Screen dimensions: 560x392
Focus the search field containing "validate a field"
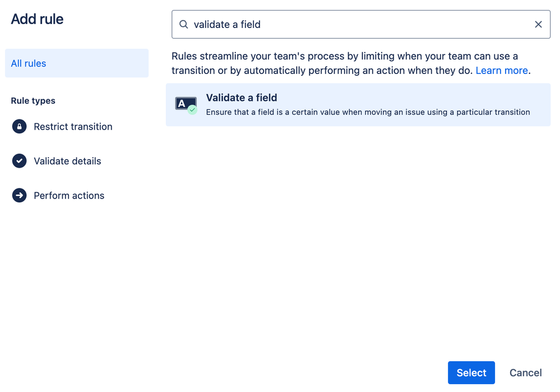359,25
